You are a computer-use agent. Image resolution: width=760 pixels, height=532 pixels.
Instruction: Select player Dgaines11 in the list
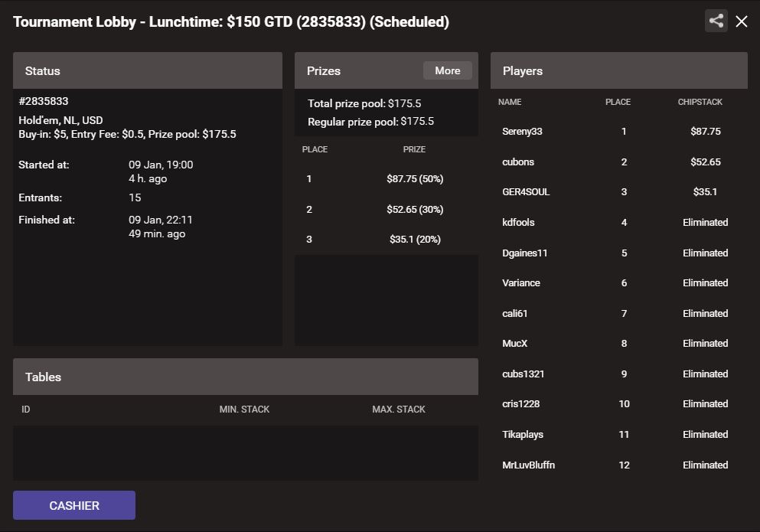click(x=619, y=253)
